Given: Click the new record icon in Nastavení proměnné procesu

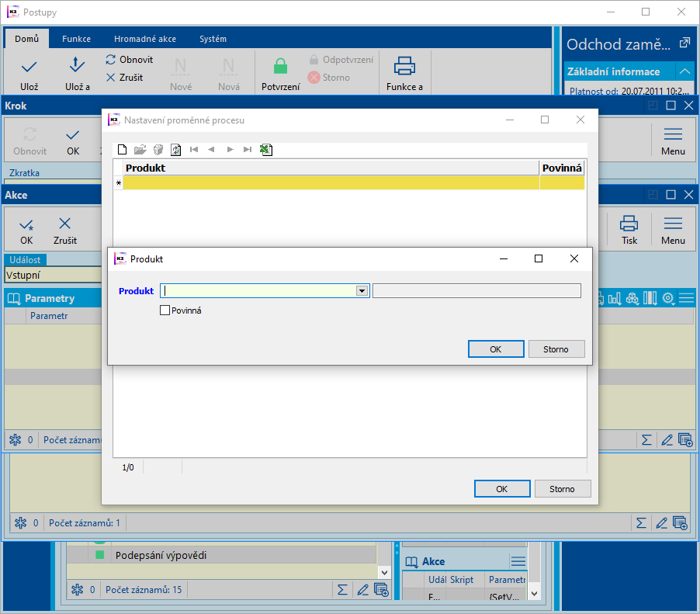Looking at the screenshot, I should [x=122, y=150].
